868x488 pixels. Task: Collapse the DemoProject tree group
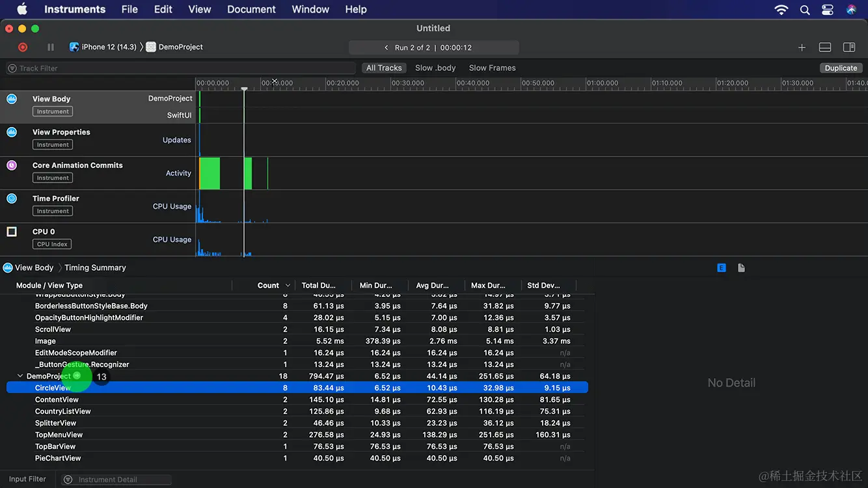(20, 376)
